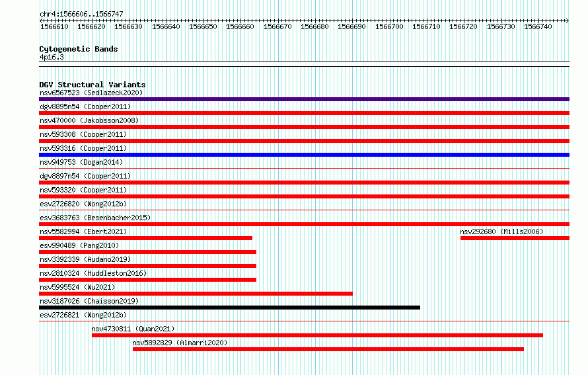Click the Cytogenetic Bands track title
Screen dimensions: 588x375
(79, 49)
